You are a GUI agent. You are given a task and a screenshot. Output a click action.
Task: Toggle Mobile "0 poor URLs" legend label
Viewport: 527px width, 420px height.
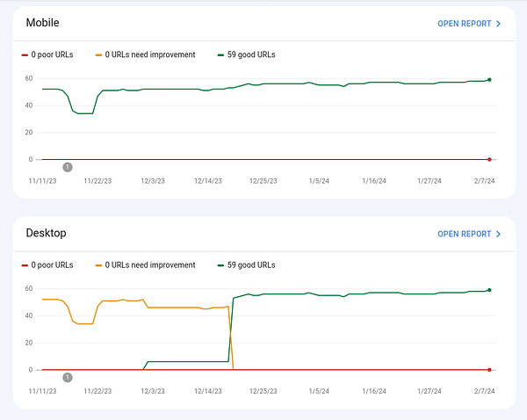click(53, 54)
